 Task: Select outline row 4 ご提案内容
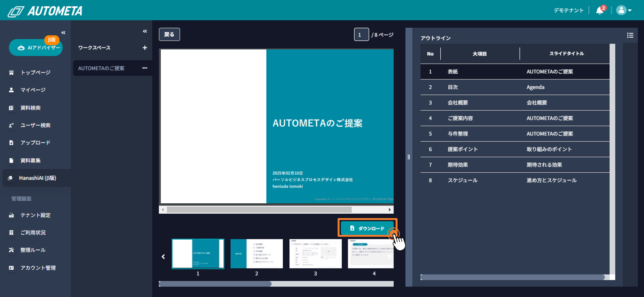point(515,118)
